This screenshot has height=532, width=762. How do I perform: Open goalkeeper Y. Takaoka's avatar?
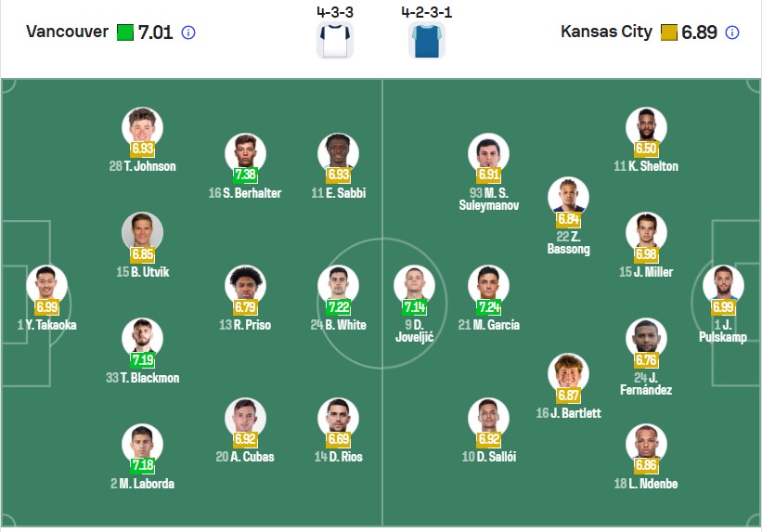tap(46, 285)
